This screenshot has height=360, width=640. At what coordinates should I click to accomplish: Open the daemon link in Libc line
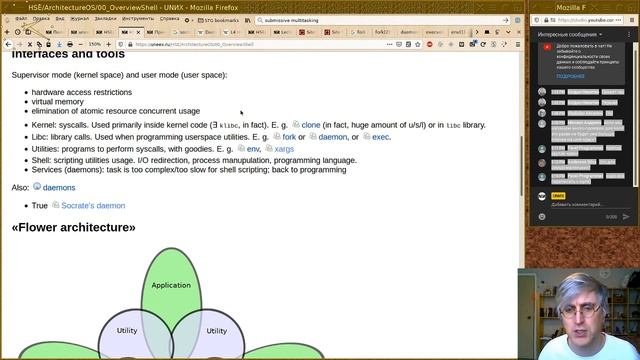pos(333,137)
